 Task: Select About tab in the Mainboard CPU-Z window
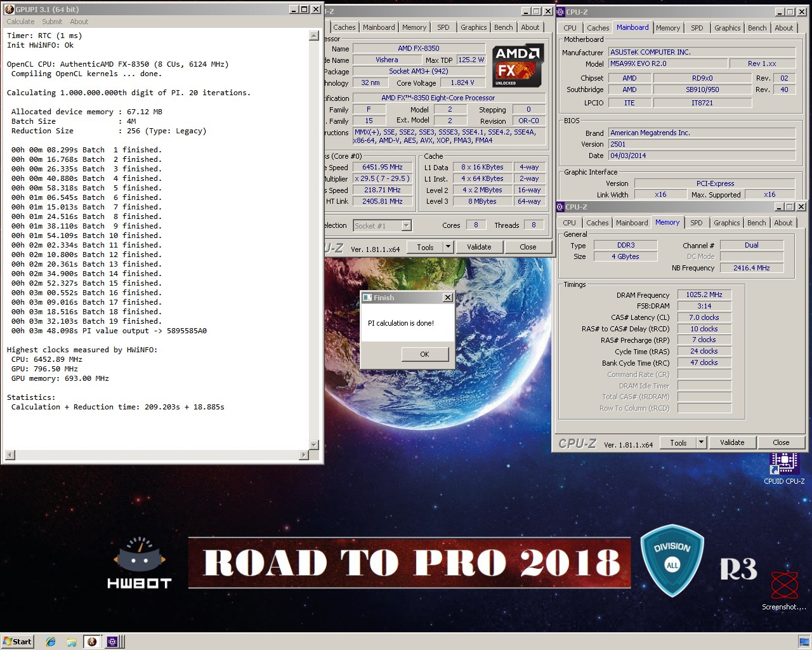point(784,28)
